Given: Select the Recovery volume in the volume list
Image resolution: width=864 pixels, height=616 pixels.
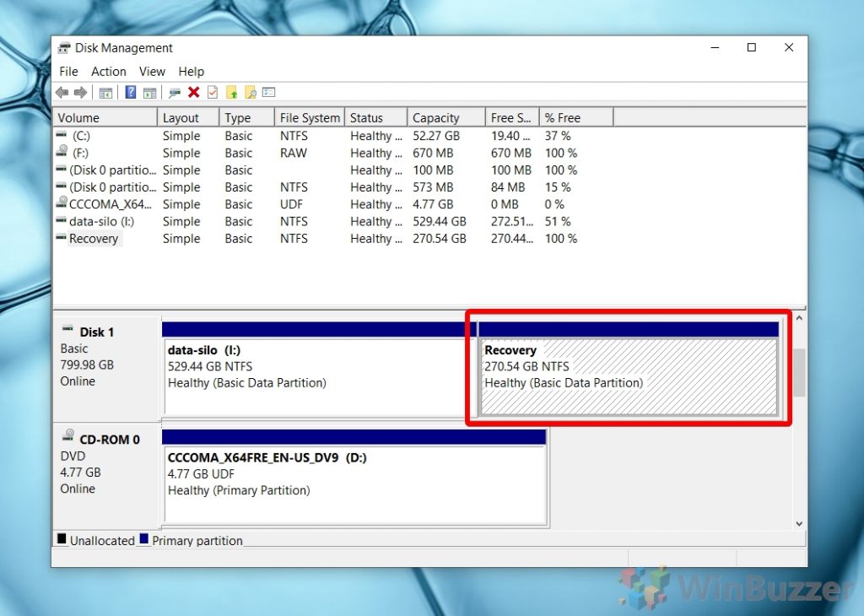Looking at the screenshot, I should tap(91, 239).
